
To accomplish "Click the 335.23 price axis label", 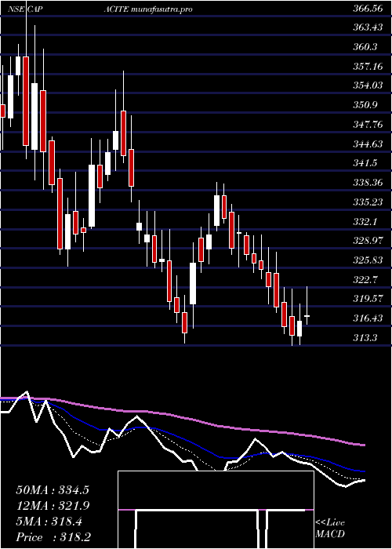I will [x=368, y=202].
